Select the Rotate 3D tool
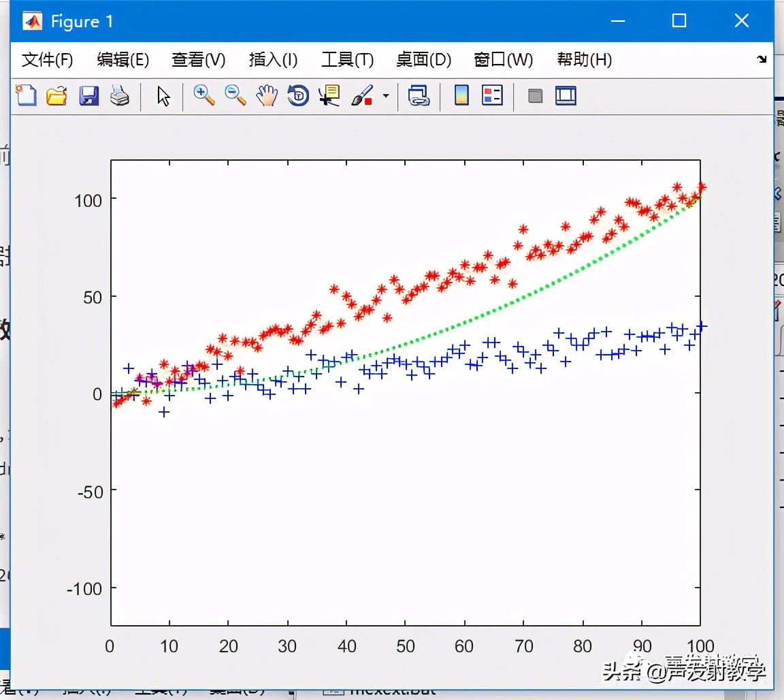The image size is (784, 700). [298, 96]
